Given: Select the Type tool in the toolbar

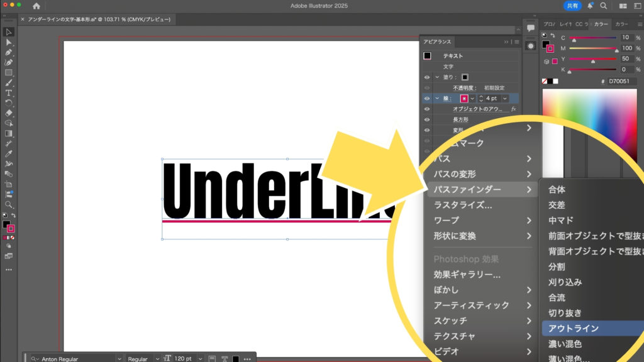Looking at the screenshot, I should coord(9,93).
